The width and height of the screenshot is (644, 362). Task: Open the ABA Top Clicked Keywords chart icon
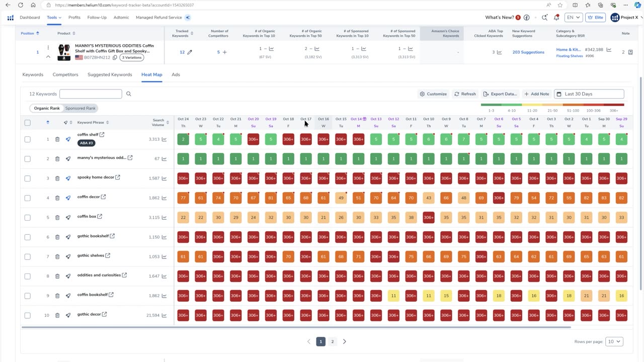[499, 52]
